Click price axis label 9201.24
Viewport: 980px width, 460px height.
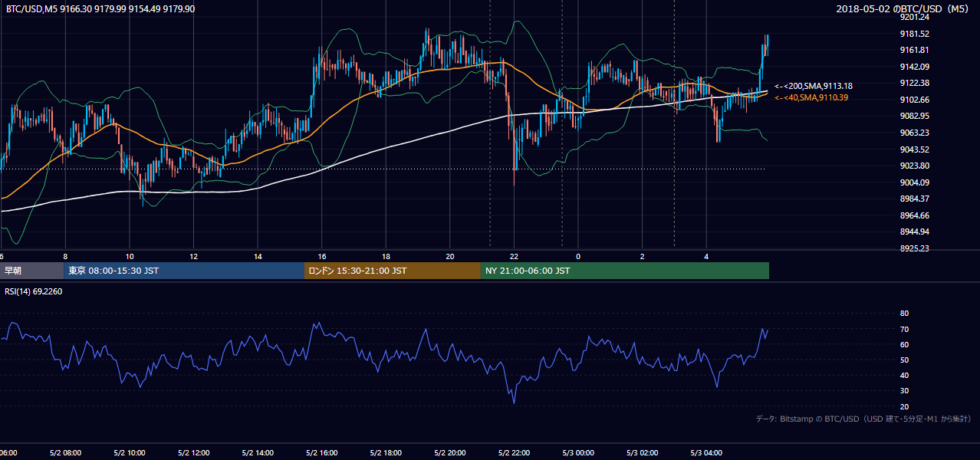[914, 17]
